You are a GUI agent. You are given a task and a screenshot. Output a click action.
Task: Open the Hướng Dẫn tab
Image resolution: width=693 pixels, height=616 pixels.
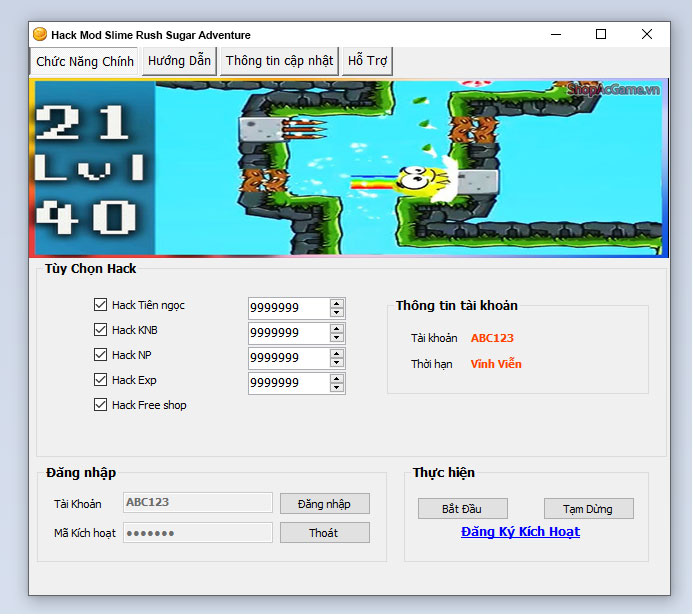(x=179, y=61)
